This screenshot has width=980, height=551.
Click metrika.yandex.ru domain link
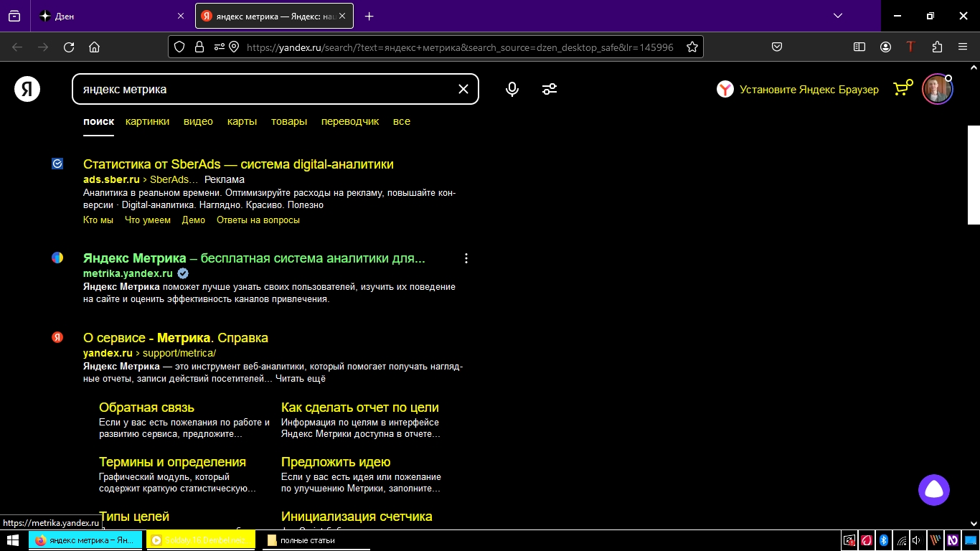pos(128,273)
